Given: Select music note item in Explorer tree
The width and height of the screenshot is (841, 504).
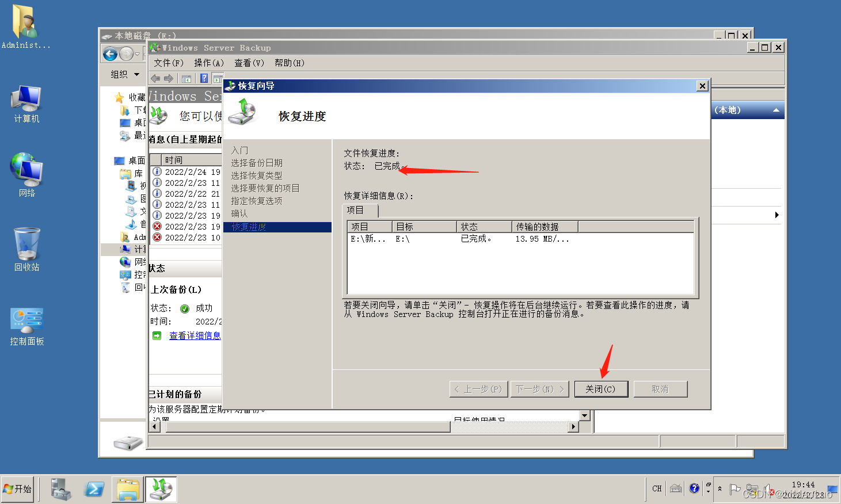Looking at the screenshot, I should (131, 224).
